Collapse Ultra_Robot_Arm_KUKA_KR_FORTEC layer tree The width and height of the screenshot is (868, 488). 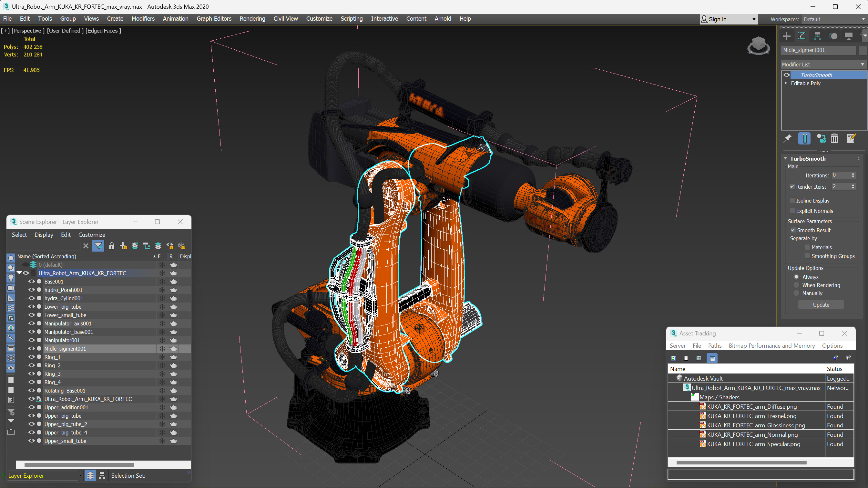[x=19, y=273]
